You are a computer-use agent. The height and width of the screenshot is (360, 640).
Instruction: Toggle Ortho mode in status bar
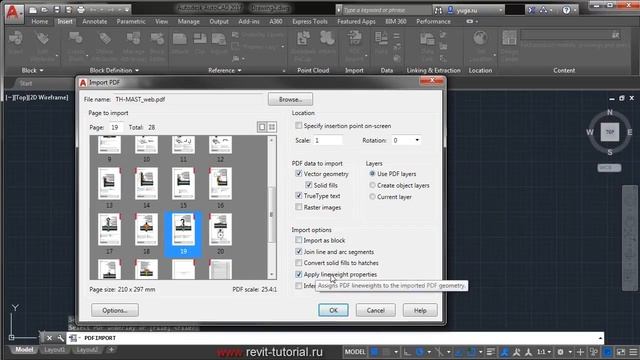[x=407, y=351]
